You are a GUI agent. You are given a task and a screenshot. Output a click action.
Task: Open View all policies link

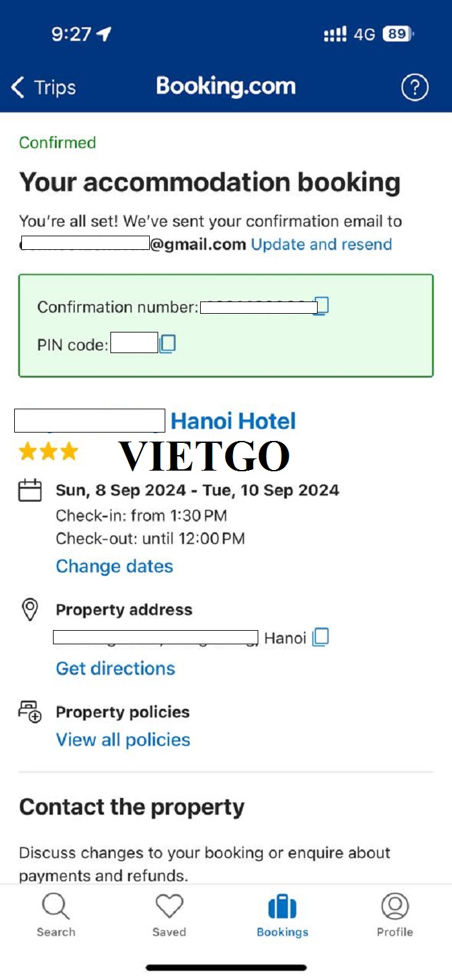pos(123,739)
